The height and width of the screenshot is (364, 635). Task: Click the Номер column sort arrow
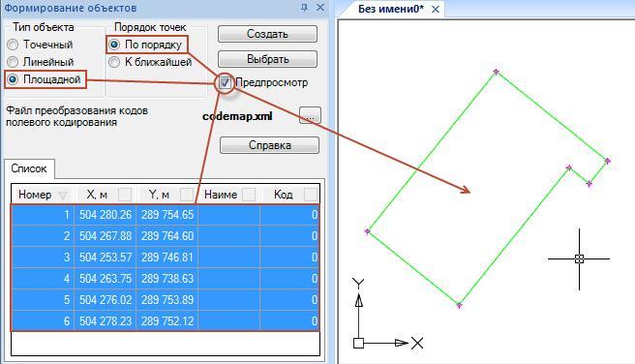63,196
